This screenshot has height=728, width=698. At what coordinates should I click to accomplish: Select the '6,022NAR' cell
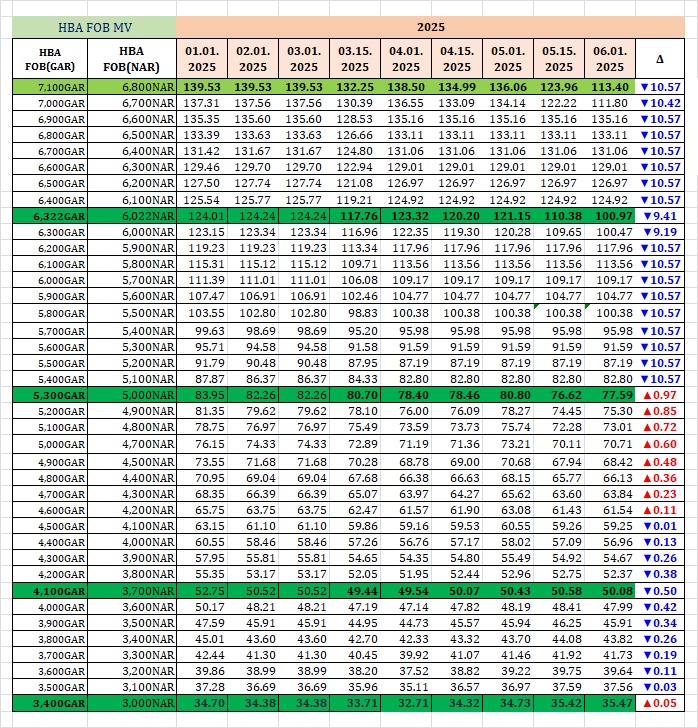[x=132, y=216]
